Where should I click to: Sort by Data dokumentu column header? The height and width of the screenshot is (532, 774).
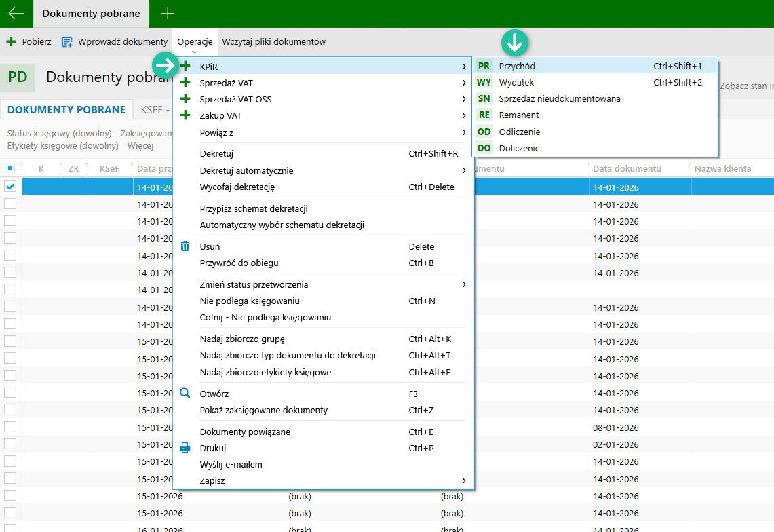pyautogui.click(x=627, y=169)
